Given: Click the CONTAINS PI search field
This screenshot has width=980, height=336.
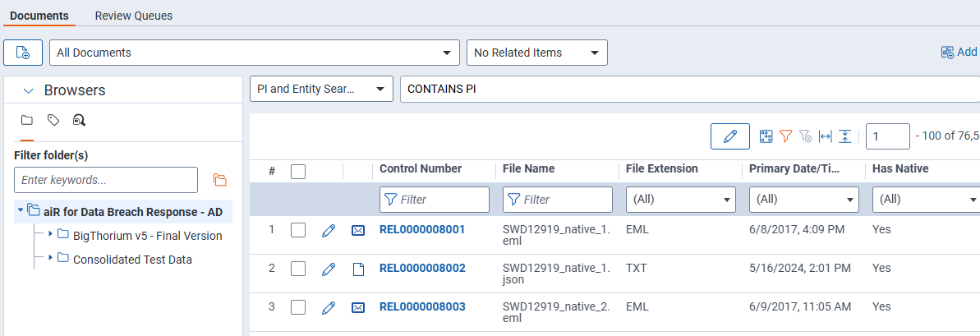Looking at the screenshot, I should tap(690, 90).
